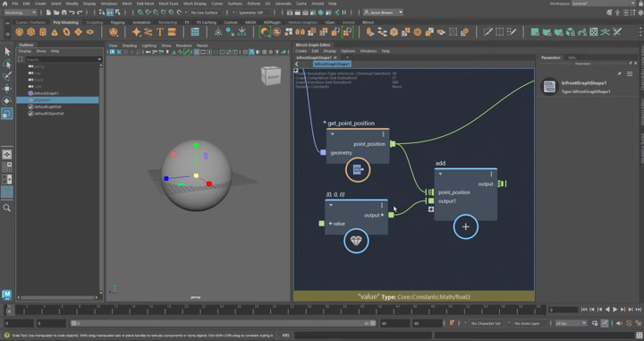Open the Jason Brown account dropdown

383,13
